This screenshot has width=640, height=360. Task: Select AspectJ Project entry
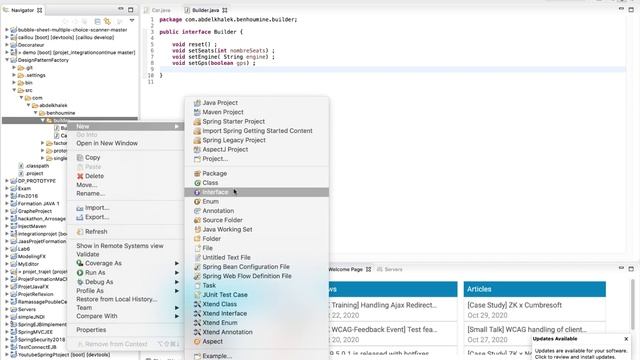[x=225, y=149]
